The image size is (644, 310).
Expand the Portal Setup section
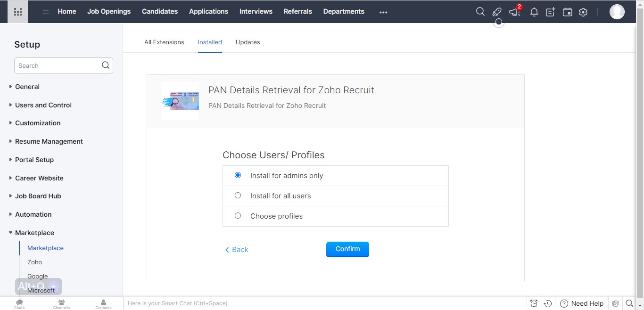(x=34, y=160)
